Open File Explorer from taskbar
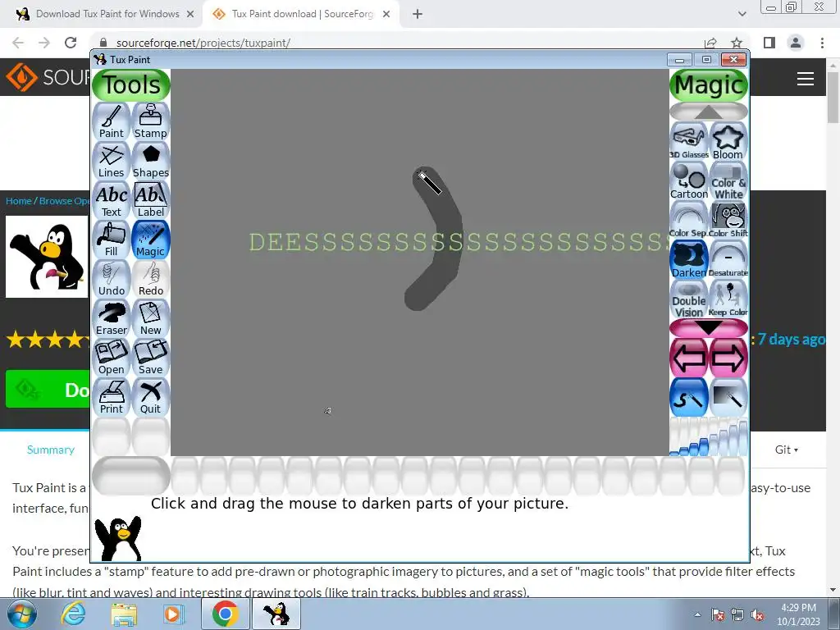This screenshot has height=630, width=840. coord(124,614)
